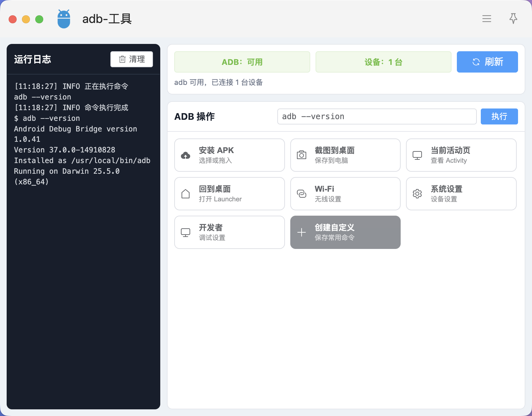532x416 pixels.
Task: Click the ADB: 可用 status badge
Action: click(242, 62)
